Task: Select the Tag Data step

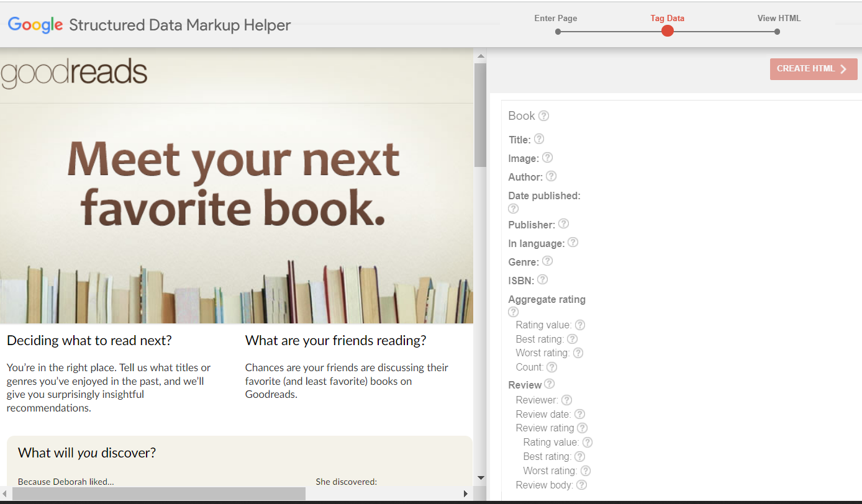Action: pos(667,31)
